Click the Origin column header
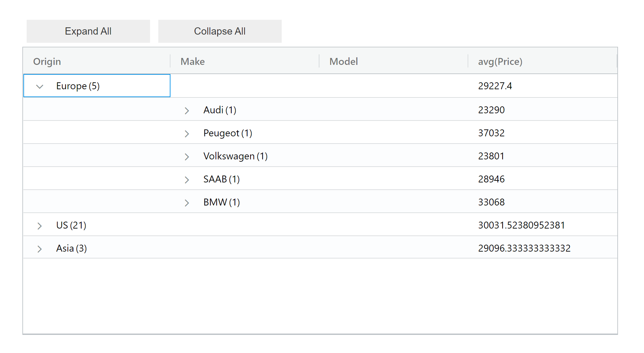644x353 pixels. tap(47, 61)
